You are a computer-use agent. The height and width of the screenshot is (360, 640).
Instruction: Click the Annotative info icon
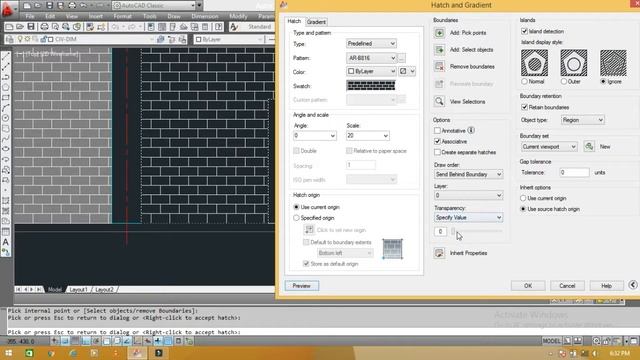click(x=471, y=131)
